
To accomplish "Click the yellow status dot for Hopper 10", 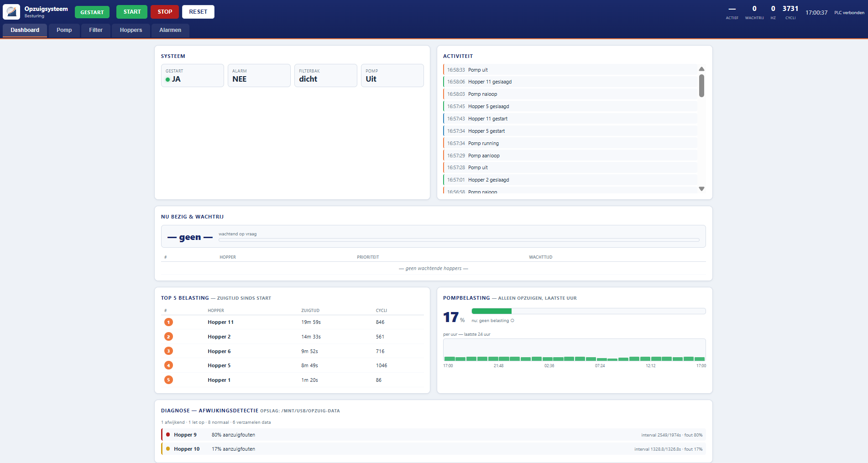I will click(168, 449).
